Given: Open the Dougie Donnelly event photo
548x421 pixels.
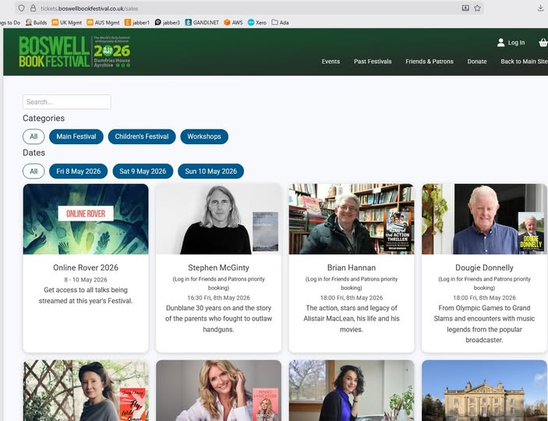Looking at the screenshot, I should coord(484,219).
